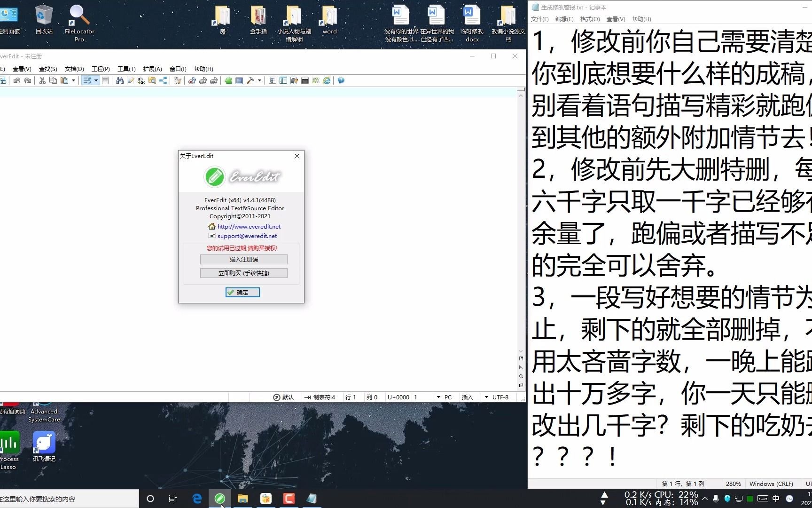Screen dimensions: 812x508
Task: Start macro recording from the toolbar
Action: point(191,80)
